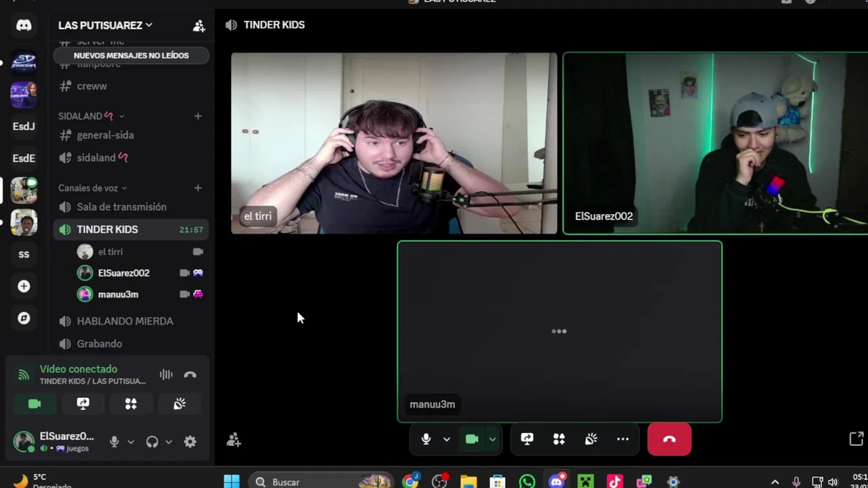Select the el tirri video tile
This screenshot has height=488, width=868.
394,143
